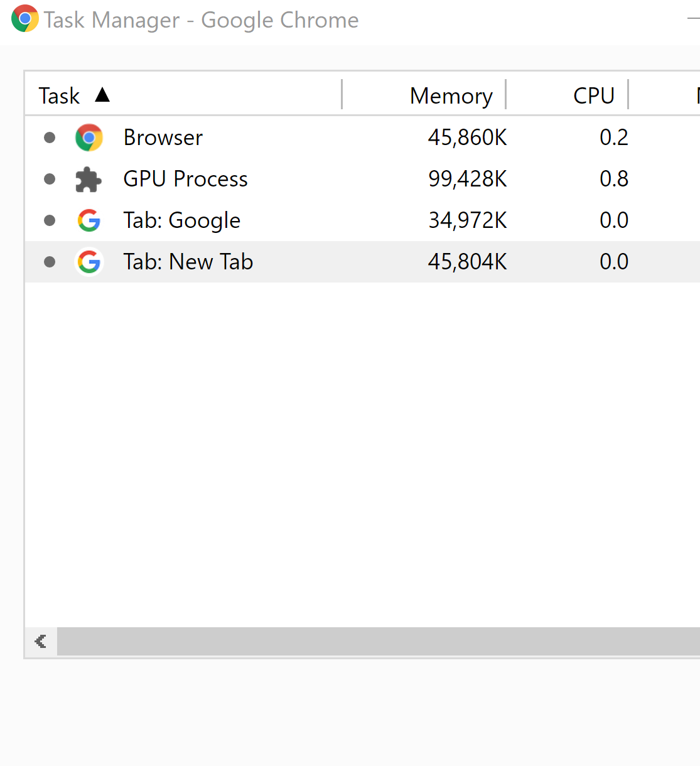Sort processes by the CPU column
The width and height of the screenshot is (700, 766).
(593, 95)
